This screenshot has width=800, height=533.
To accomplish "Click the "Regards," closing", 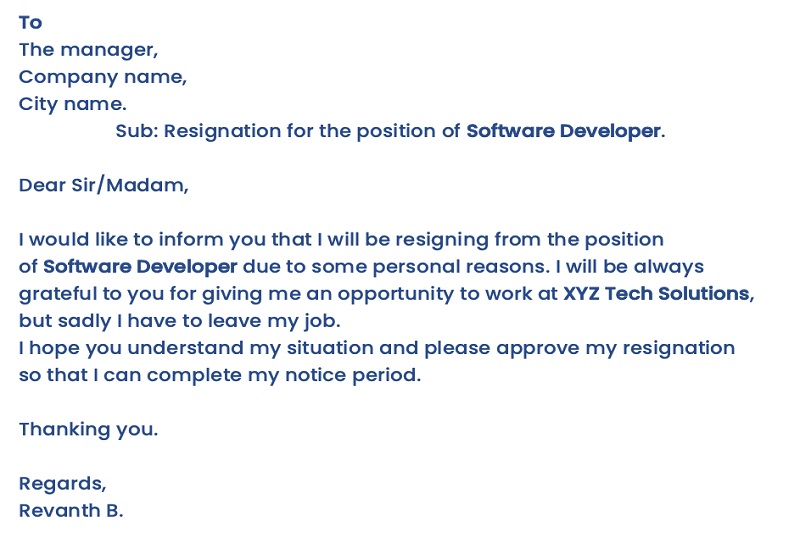I will (62, 484).
